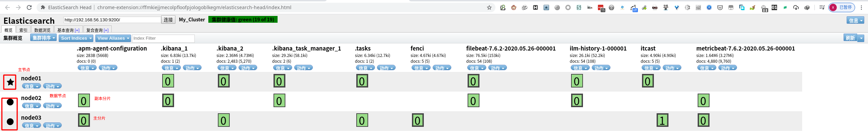Click the Elasticsearch page heading
This screenshot has height=137, width=868.
(x=29, y=21)
